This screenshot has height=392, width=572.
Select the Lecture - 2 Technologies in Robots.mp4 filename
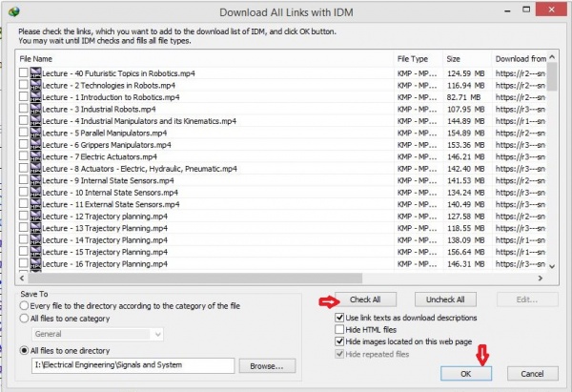[x=109, y=86]
